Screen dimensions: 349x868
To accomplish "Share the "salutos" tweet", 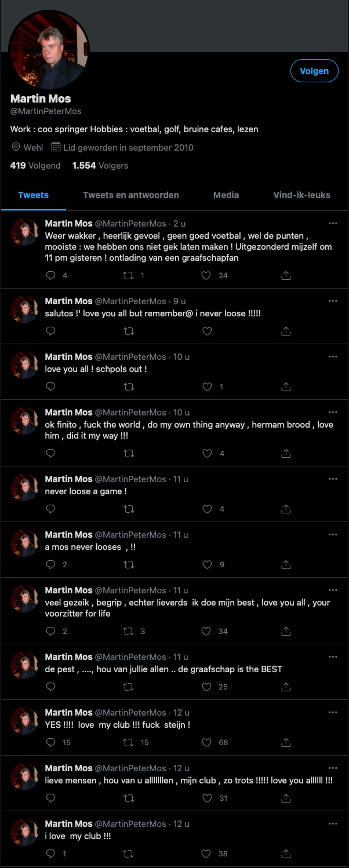I will [x=285, y=331].
